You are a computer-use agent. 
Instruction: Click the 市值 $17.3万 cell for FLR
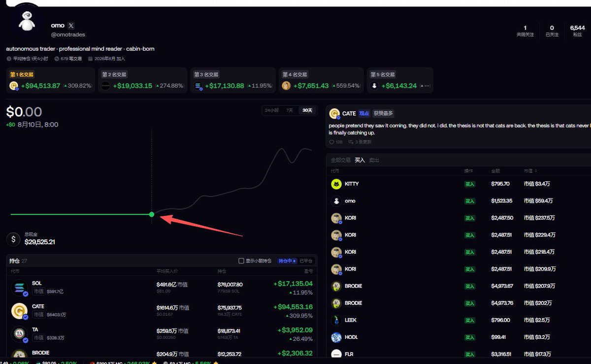pyautogui.click(x=538, y=354)
